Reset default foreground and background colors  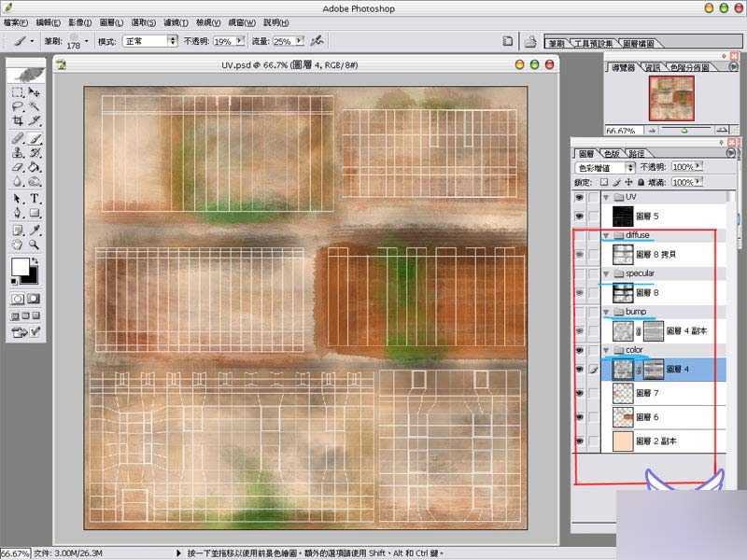(14, 282)
